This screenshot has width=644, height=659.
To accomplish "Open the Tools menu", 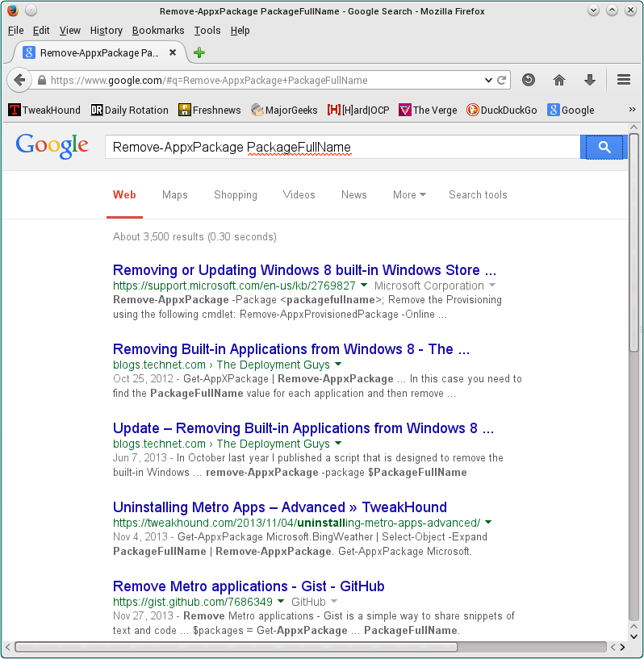I will point(207,31).
